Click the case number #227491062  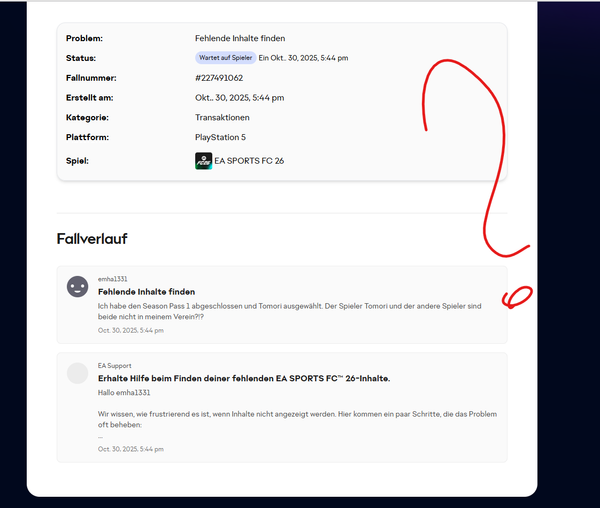click(x=219, y=77)
